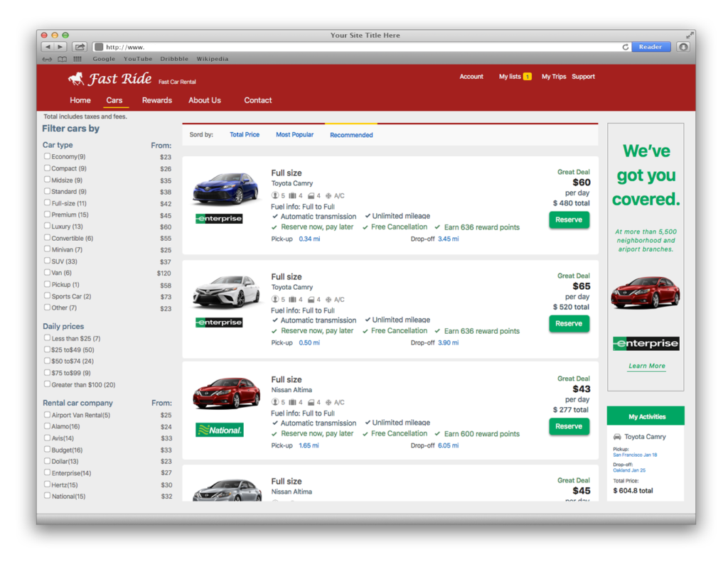Click the Fast Ride horse logo
Image resolution: width=728 pixels, height=574 pixels.
point(76,78)
